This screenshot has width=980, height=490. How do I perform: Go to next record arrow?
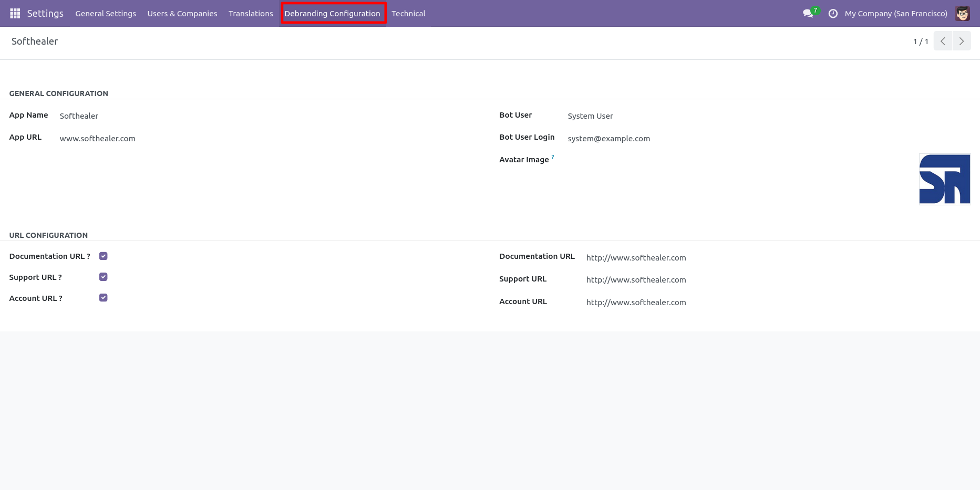962,41
